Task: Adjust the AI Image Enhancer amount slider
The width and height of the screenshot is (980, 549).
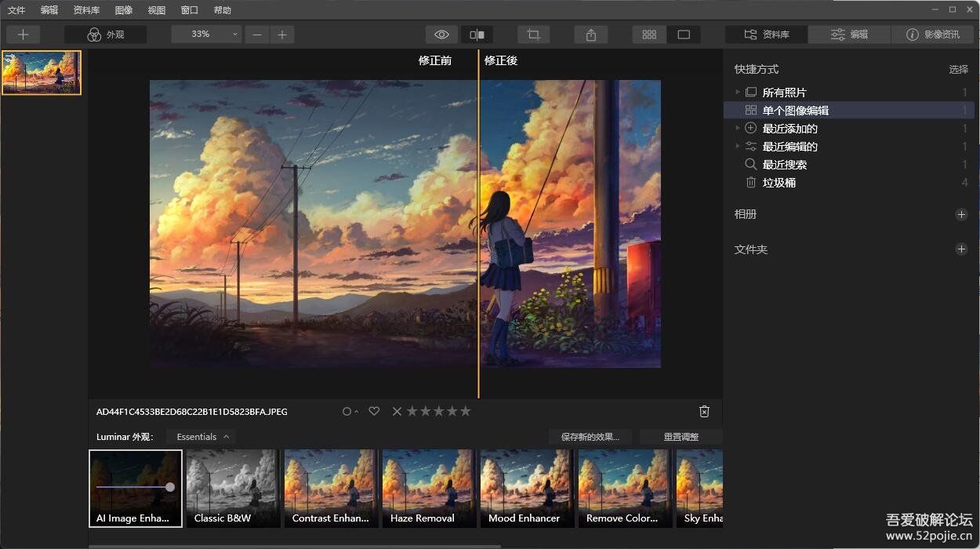Action: tap(170, 487)
